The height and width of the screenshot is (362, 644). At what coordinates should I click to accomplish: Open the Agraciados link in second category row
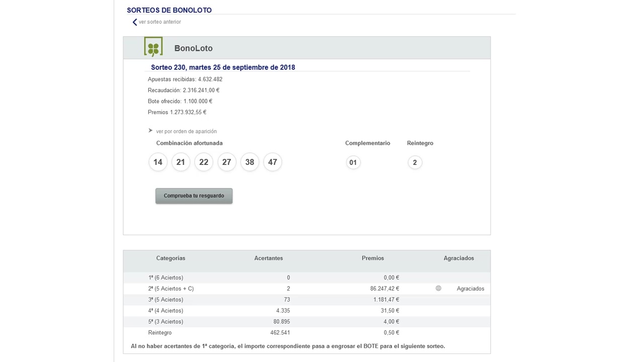pos(470,289)
